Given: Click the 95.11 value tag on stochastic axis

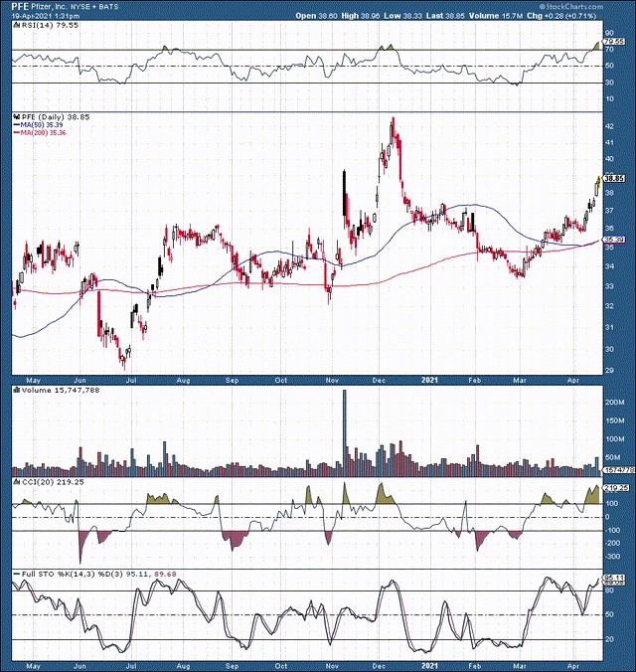Looking at the screenshot, I should [614, 579].
